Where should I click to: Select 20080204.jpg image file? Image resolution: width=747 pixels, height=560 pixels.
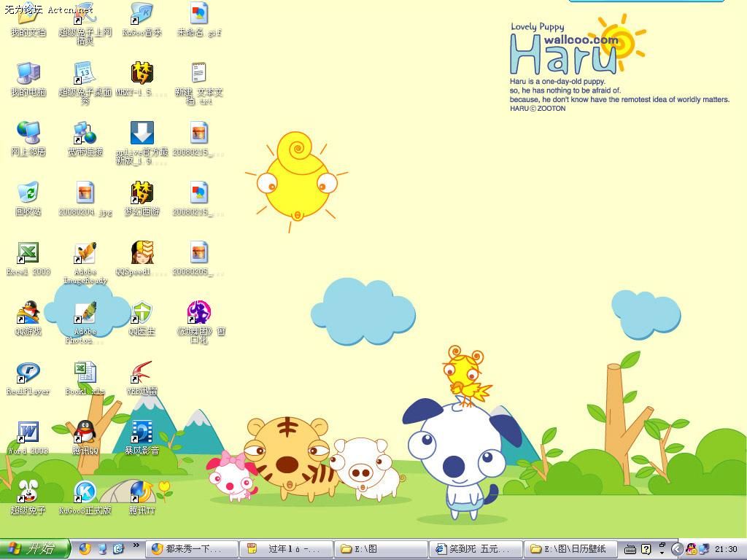(85, 198)
